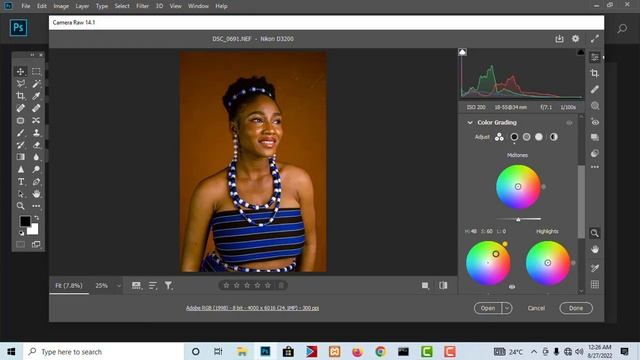This screenshot has height=360, width=640.
Task: Click the Cancel button
Action: [x=536, y=308]
